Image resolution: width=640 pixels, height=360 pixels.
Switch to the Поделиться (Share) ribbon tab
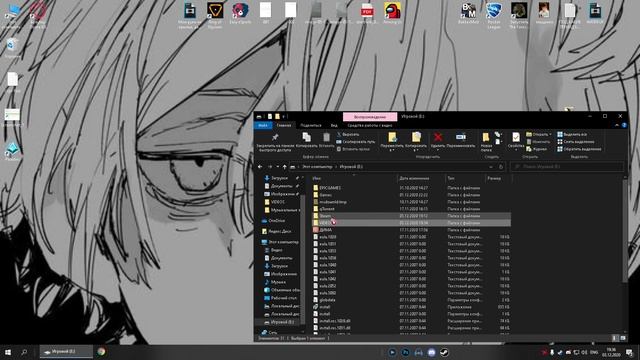(x=311, y=125)
